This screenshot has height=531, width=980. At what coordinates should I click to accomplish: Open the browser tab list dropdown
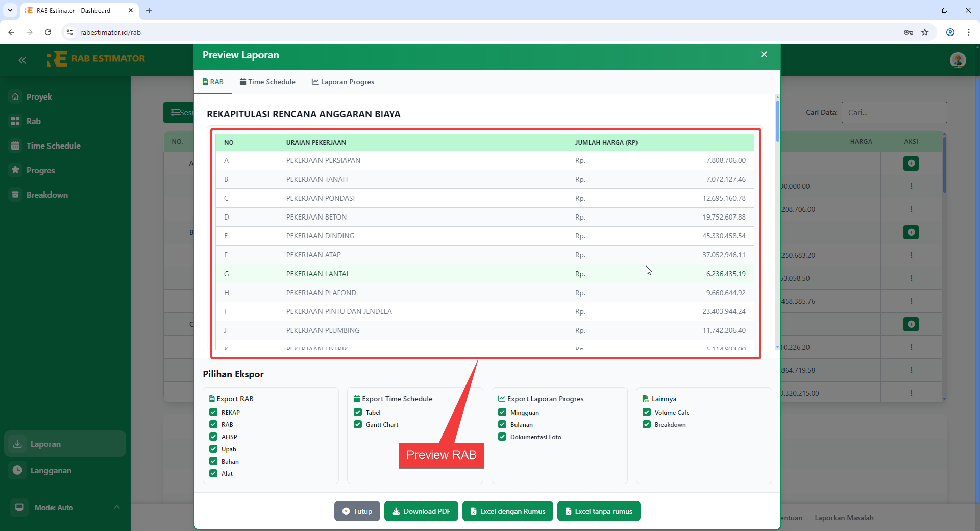10,10
